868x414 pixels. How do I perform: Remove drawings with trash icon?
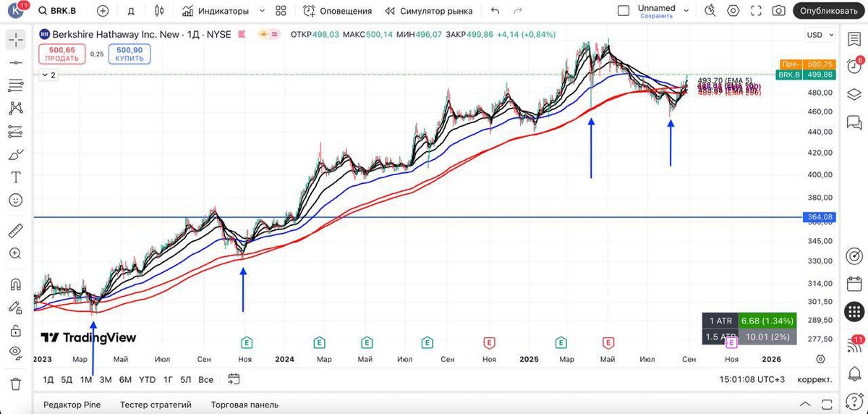coord(16,383)
